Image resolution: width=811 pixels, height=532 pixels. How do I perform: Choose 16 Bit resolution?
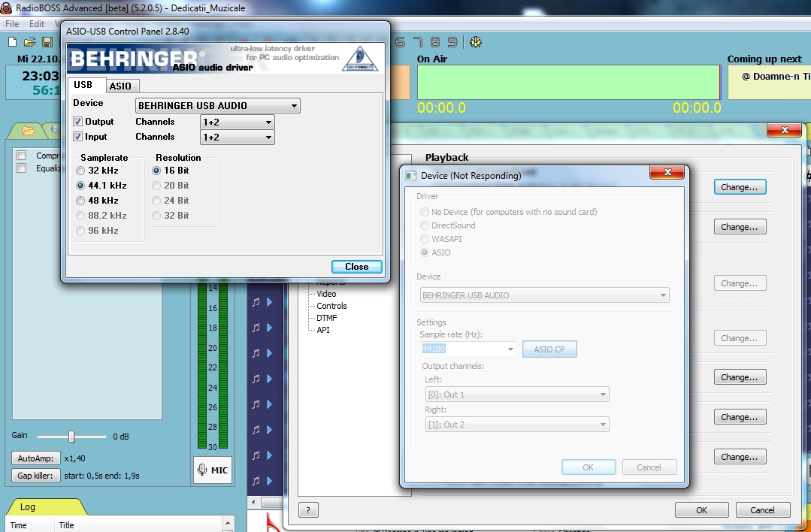click(x=156, y=171)
